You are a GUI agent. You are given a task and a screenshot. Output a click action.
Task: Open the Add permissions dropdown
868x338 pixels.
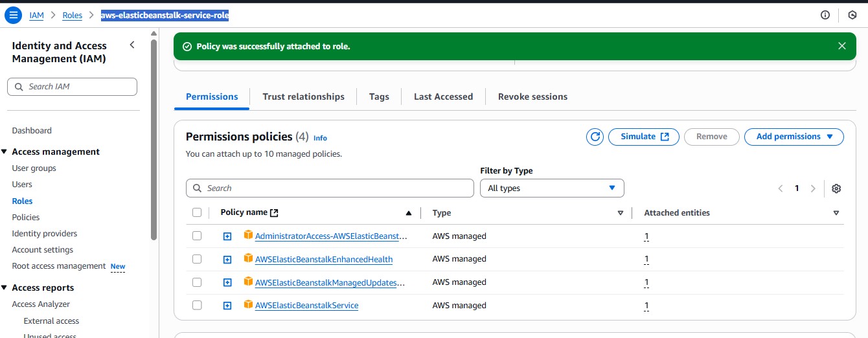[794, 137]
